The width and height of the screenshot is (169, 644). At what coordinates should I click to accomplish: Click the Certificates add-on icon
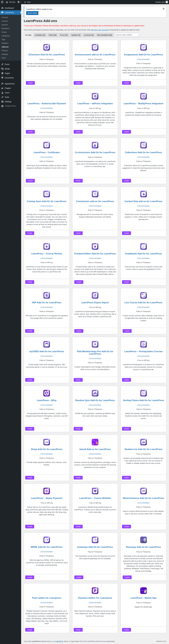point(47,145)
